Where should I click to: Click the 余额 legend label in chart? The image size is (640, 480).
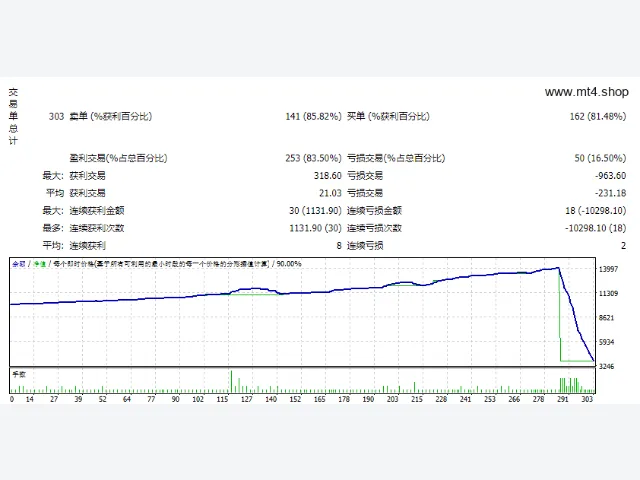pos(19,264)
